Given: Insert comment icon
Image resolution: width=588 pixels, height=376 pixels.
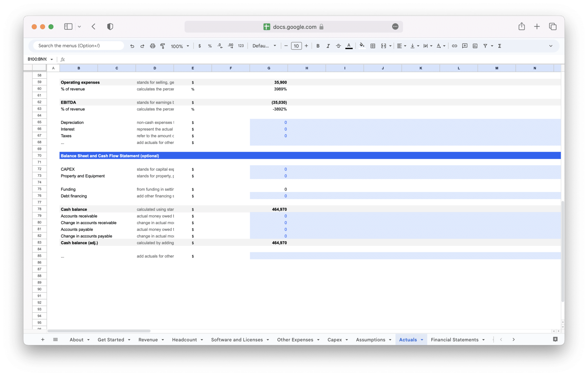Looking at the screenshot, I should click(465, 46).
